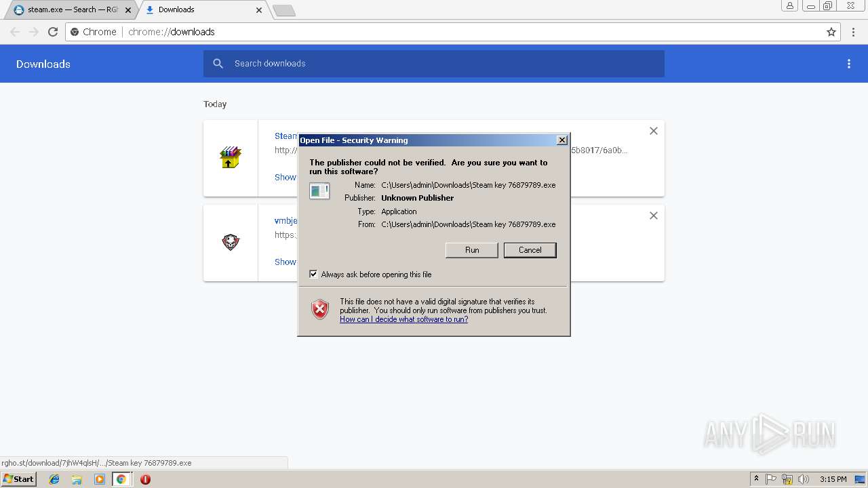Open the Steam download file name link

point(285,136)
